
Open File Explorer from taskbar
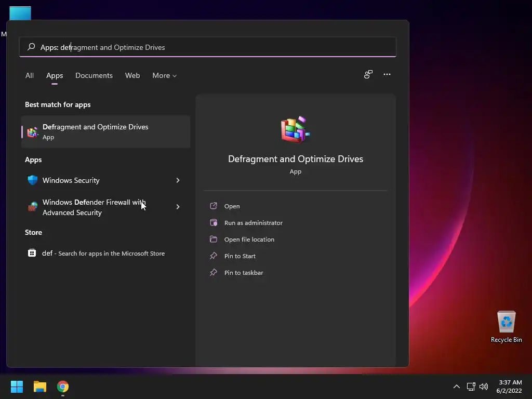(x=39, y=387)
